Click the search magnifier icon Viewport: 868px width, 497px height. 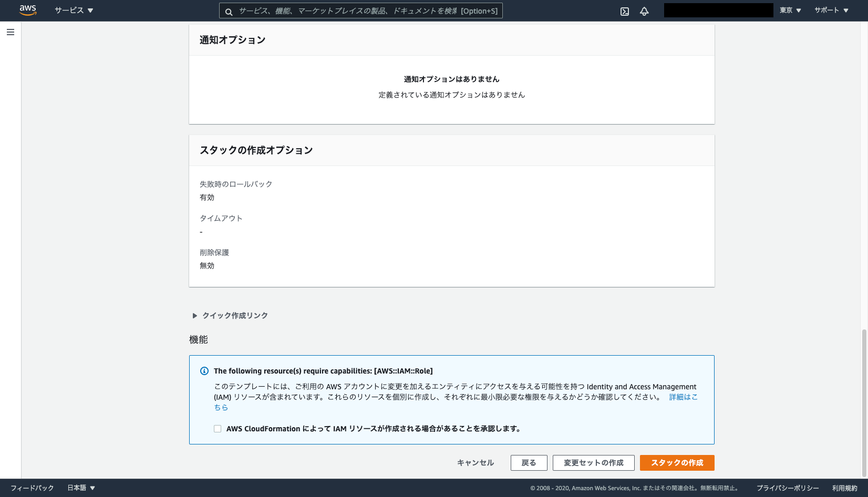tap(228, 11)
